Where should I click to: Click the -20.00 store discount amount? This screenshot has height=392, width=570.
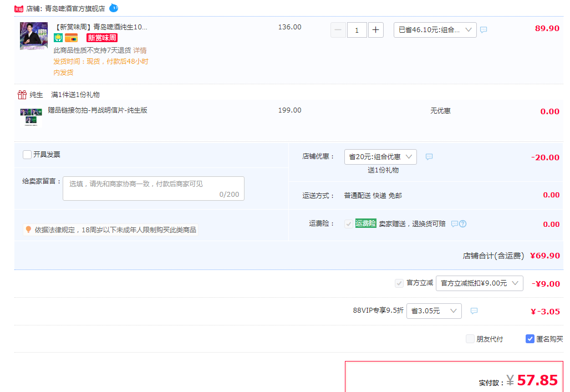coord(545,157)
